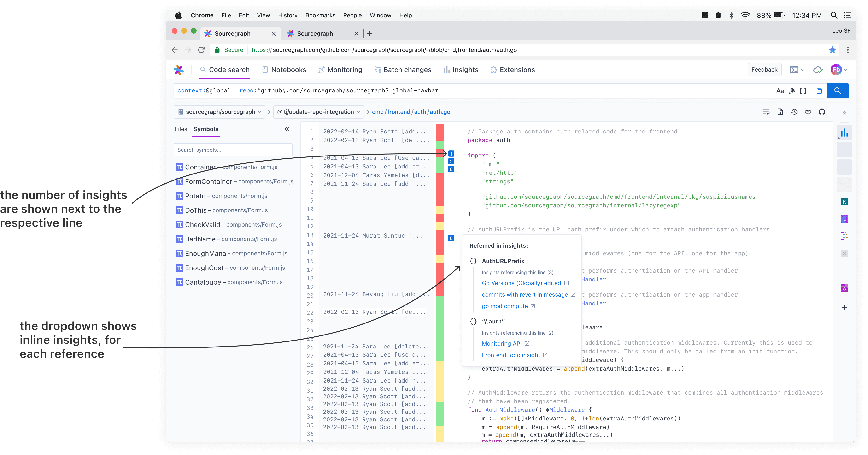The width and height of the screenshot is (868, 455).
Task: Open the insights bar chart extension icon
Action: coord(845,132)
